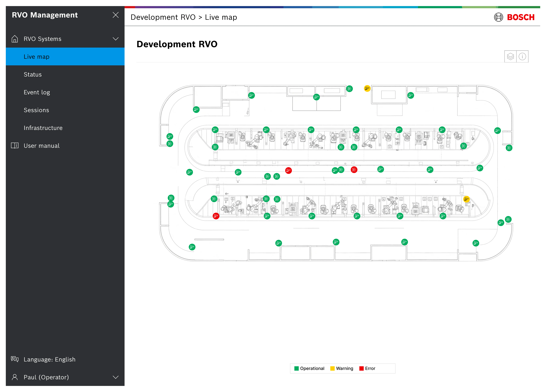Viewport: 546px width, 392px height.
Task: Collapse the RVO Systems section
Action: point(116,39)
